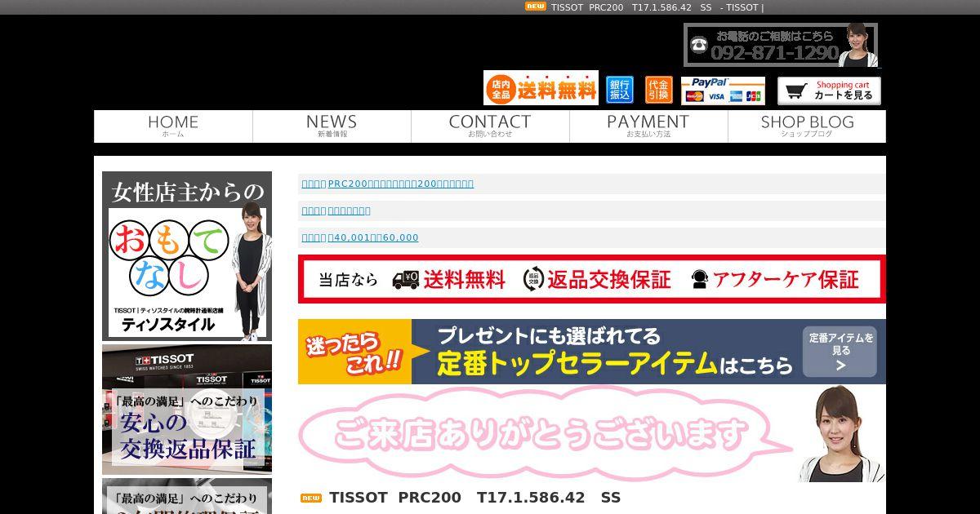Click the truck free-shipping icon in banner

(x=405, y=280)
